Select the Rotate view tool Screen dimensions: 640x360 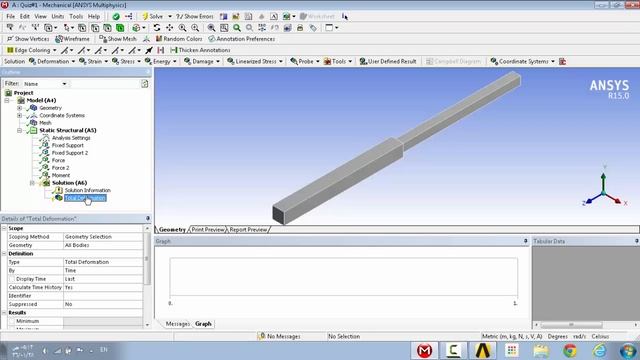(157, 28)
